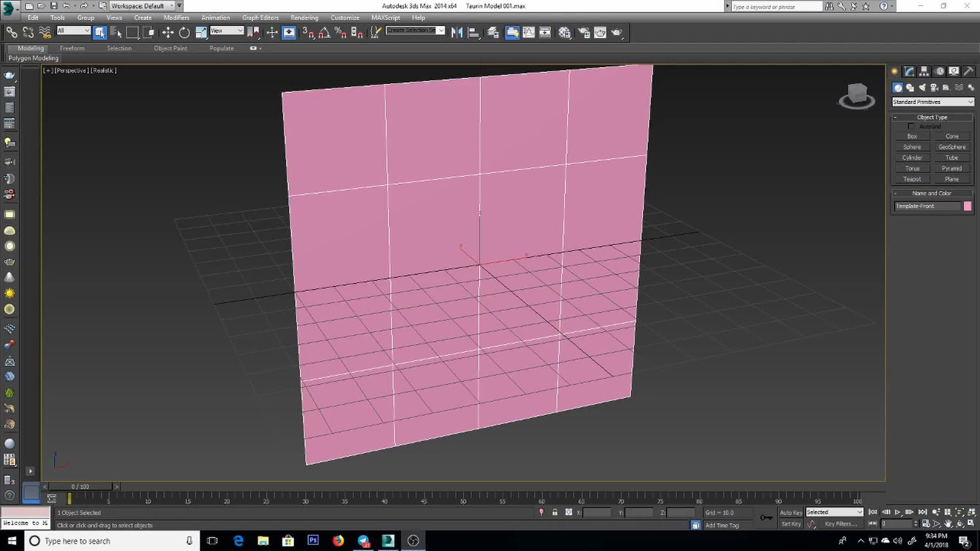Switch to the Lights category icon

point(922,88)
